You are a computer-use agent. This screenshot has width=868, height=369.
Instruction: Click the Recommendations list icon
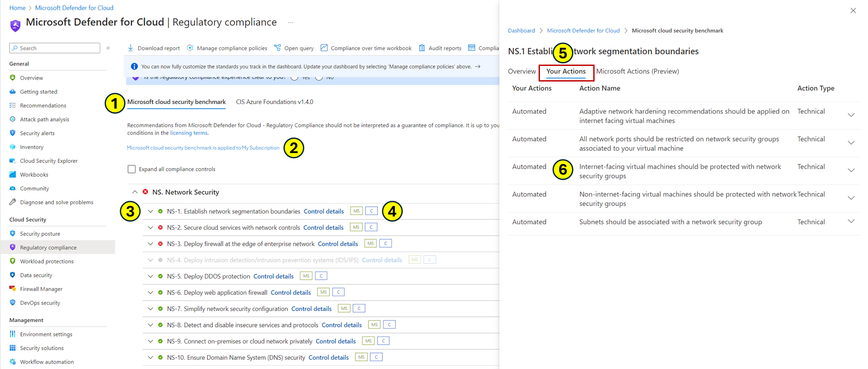(x=13, y=105)
